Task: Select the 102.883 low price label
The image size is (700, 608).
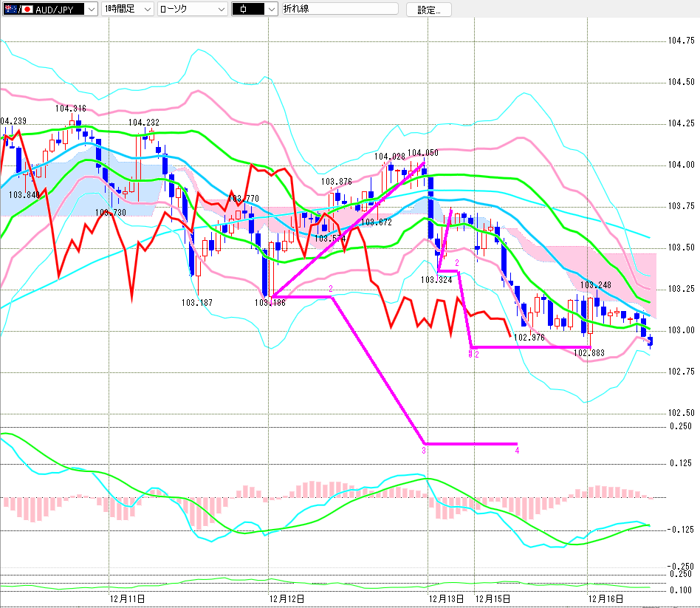Action: click(589, 353)
